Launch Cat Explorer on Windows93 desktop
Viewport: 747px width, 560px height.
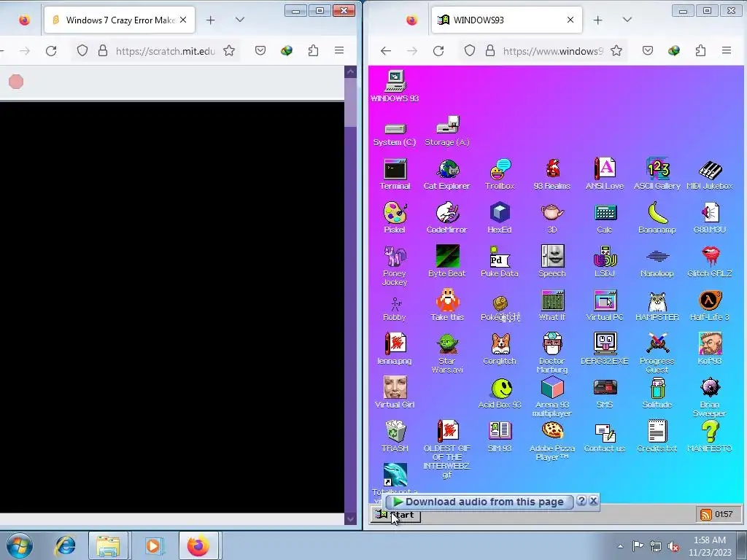pyautogui.click(x=447, y=174)
